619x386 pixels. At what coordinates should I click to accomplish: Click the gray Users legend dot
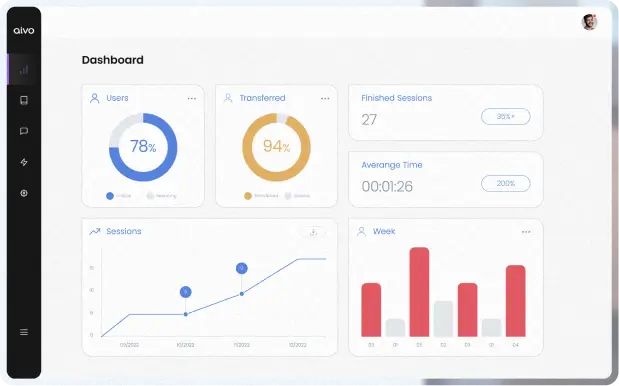(x=150, y=196)
